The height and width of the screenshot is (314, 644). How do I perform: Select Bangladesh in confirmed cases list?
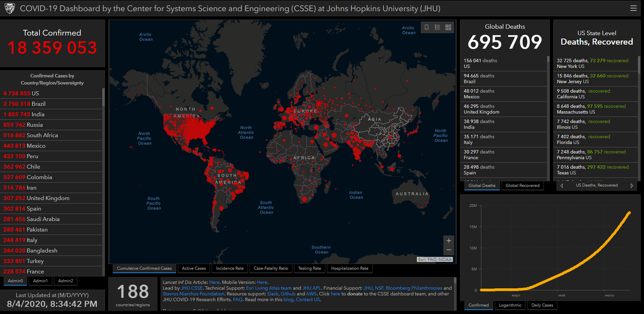(52, 251)
